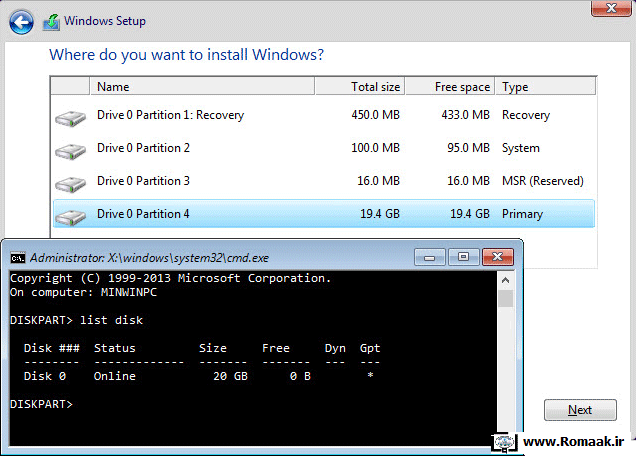Click the final DISKPART> prompt line
This screenshot has height=459, width=636.
[x=41, y=404]
